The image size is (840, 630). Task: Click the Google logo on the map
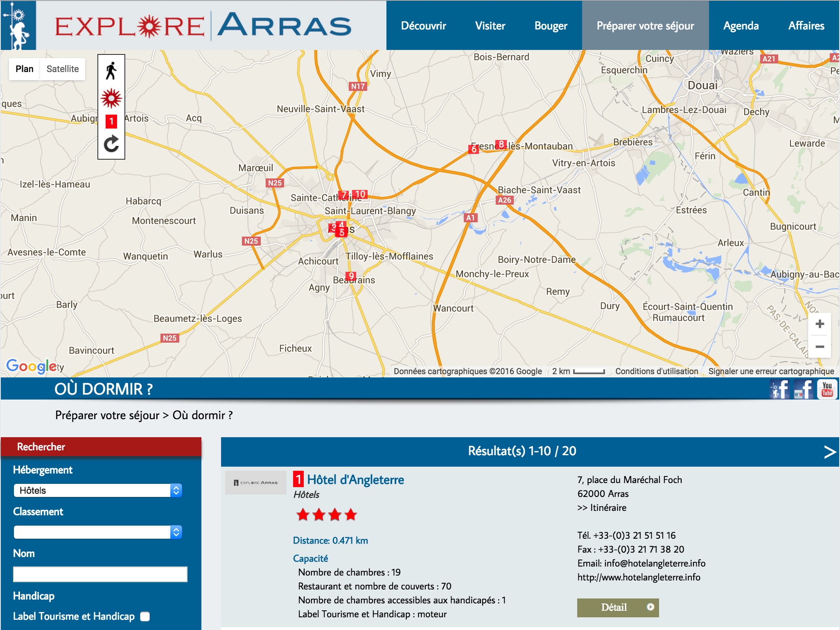(x=32, y=366)
